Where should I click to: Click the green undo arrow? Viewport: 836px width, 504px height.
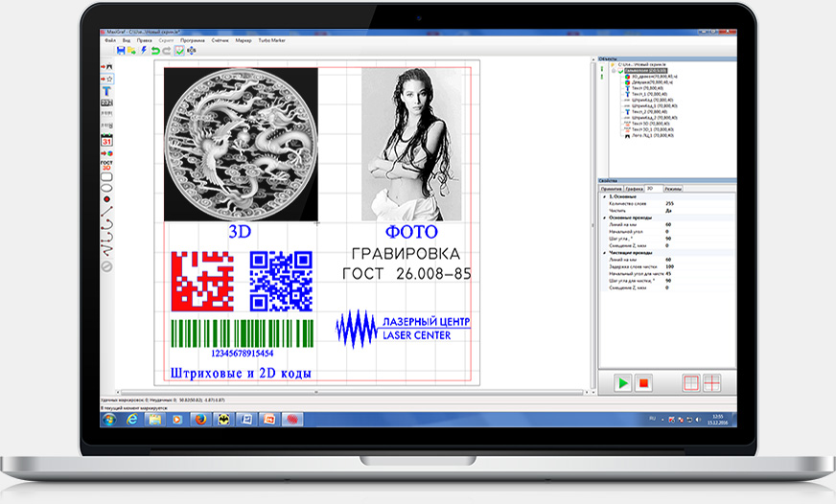coord(155,51)
